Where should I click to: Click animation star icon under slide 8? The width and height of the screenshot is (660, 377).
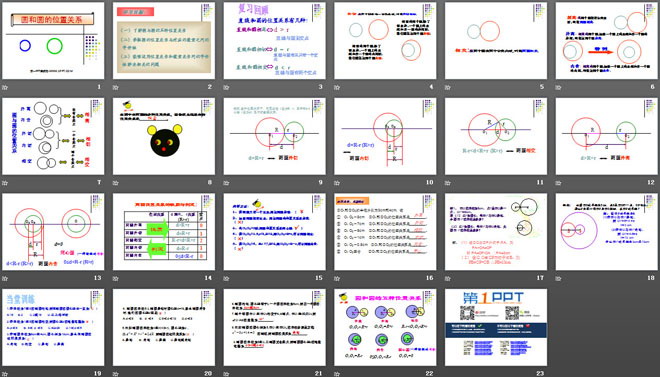pyautogui.click(x=115, y=183)
